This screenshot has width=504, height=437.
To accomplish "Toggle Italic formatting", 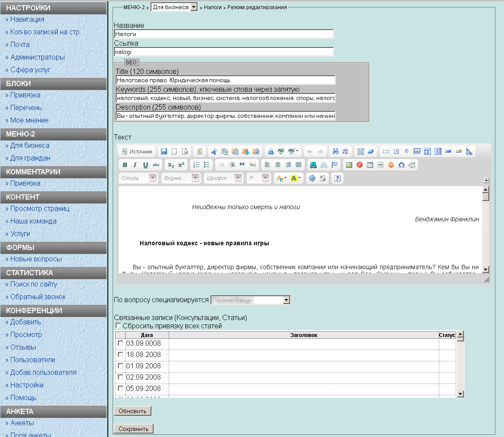I will pyautogui.click(x=135, y=165).
